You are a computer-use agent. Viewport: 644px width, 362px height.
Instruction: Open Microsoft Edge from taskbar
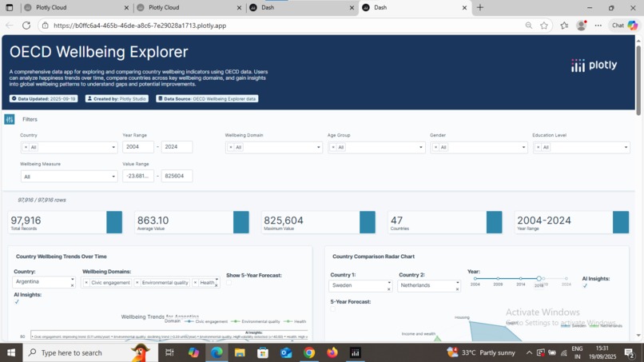pyautogui.click(x=217, y=352)
